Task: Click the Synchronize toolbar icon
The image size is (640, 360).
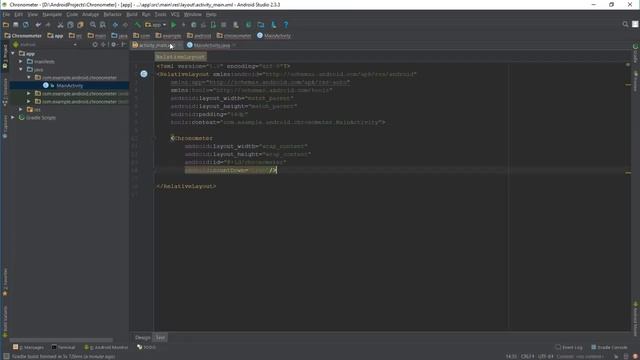Action: (x=26, y=25)
